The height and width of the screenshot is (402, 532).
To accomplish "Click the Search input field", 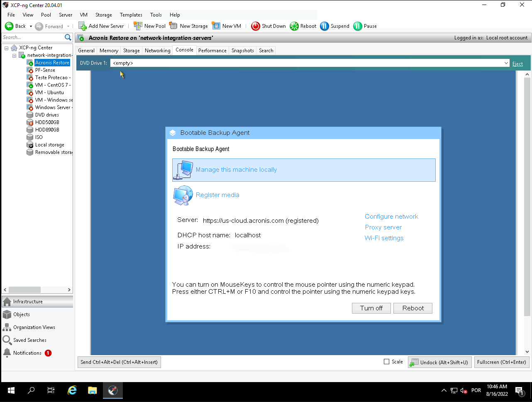I will pyautogui.click(x=33, y=37).
